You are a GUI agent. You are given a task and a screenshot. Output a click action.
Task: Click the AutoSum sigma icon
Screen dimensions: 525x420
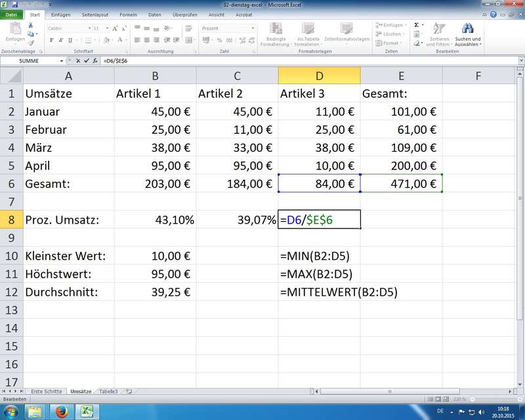[x=416, y=25]
